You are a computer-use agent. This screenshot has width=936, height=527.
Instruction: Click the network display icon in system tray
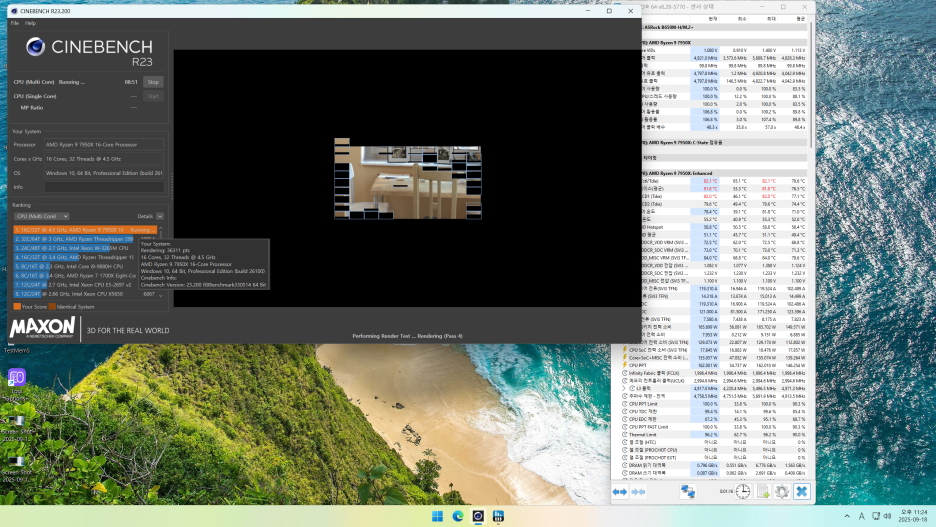coord(876,516)
